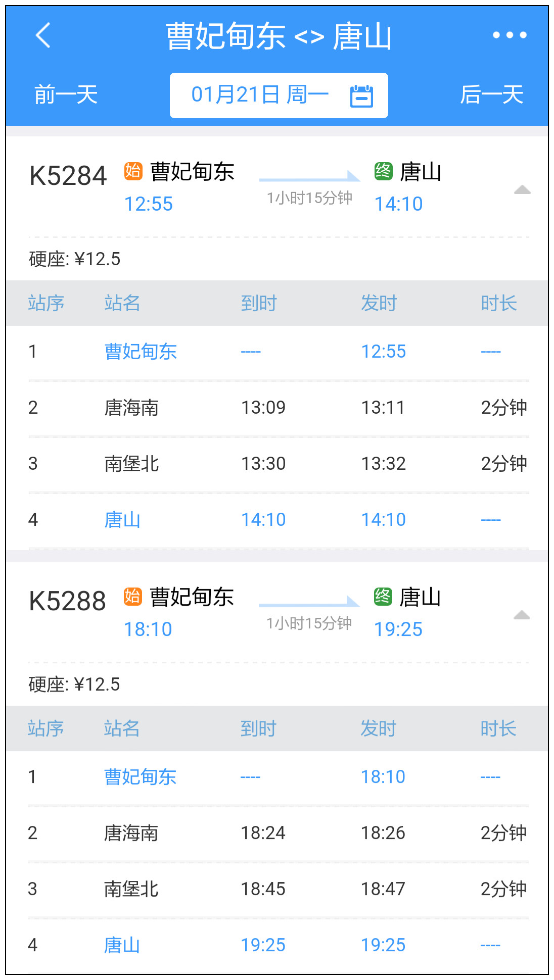The image size is (554, 980).
Task: Tap the K5284 train number
Action: tap(68, 176)
